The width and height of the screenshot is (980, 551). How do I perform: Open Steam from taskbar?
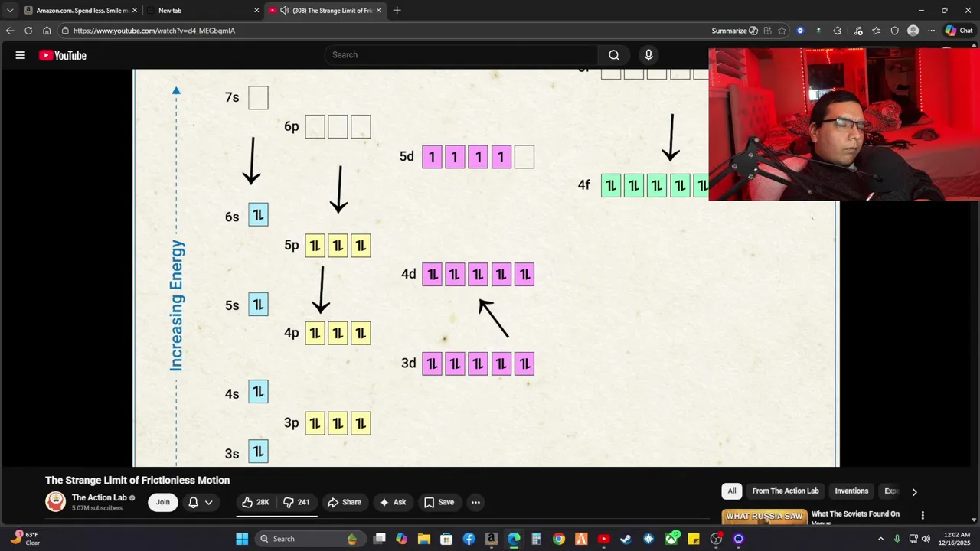coord(626,539)
